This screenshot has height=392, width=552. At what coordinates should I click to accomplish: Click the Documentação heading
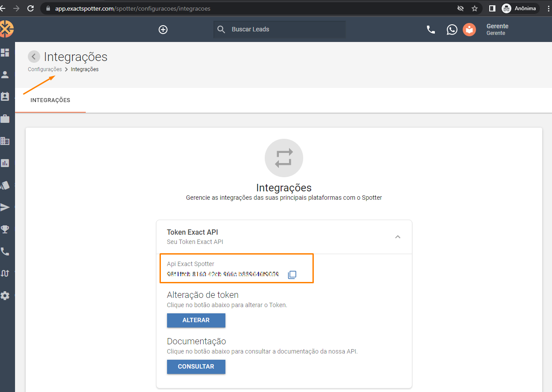click(x=196, y=341)
